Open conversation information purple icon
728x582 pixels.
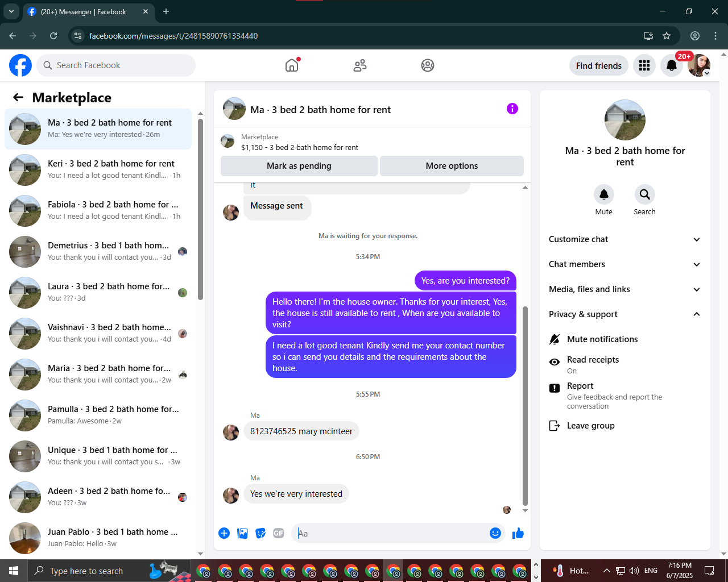tap(512, 109)
